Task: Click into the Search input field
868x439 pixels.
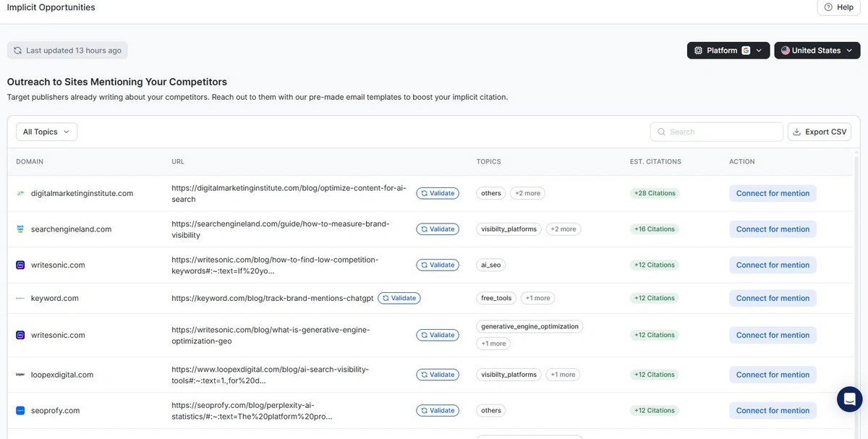Action: point(716,132)
